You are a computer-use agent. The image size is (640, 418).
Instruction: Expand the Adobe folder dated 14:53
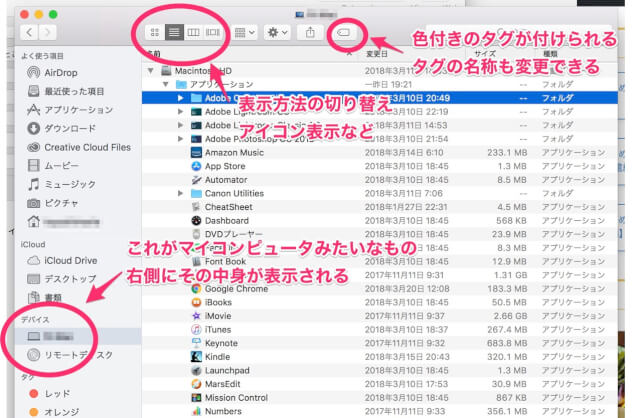click(180, 125)
